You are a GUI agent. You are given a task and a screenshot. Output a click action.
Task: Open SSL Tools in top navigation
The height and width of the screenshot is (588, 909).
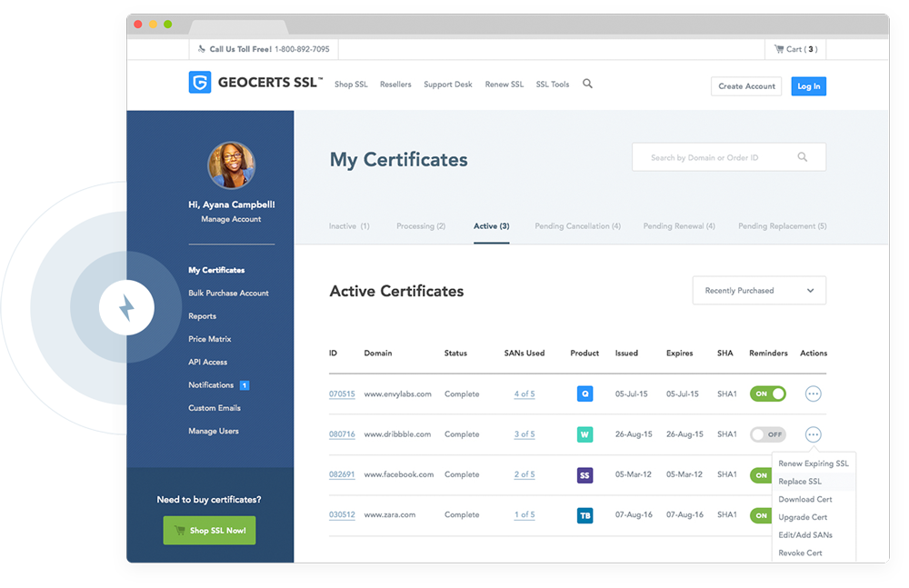(553, 85)
